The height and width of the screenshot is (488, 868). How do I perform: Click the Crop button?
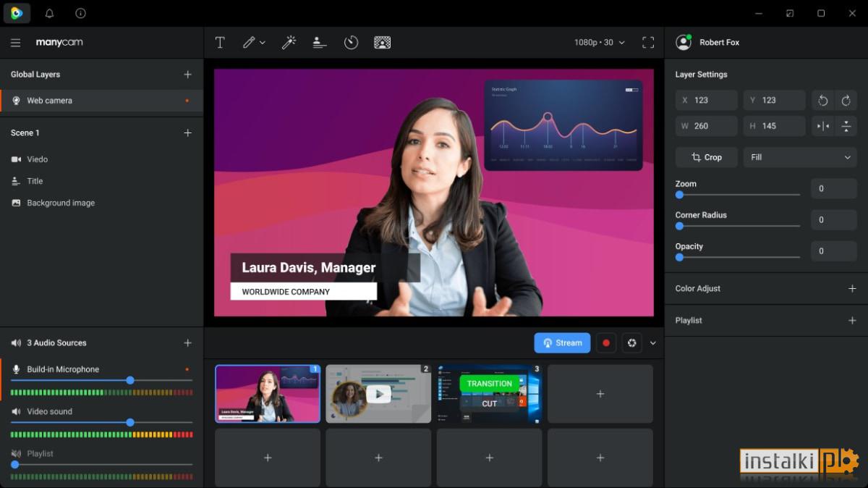(x=707, y=157)
